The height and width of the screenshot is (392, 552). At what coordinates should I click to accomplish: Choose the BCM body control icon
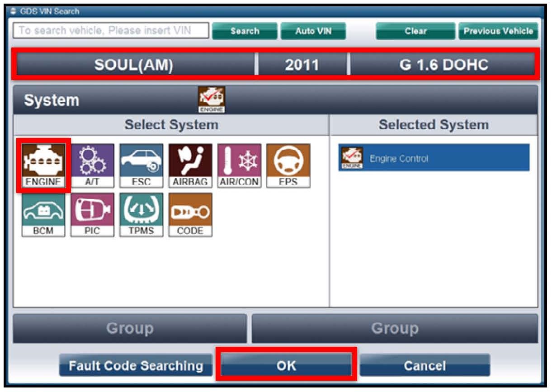click(43, 215)
